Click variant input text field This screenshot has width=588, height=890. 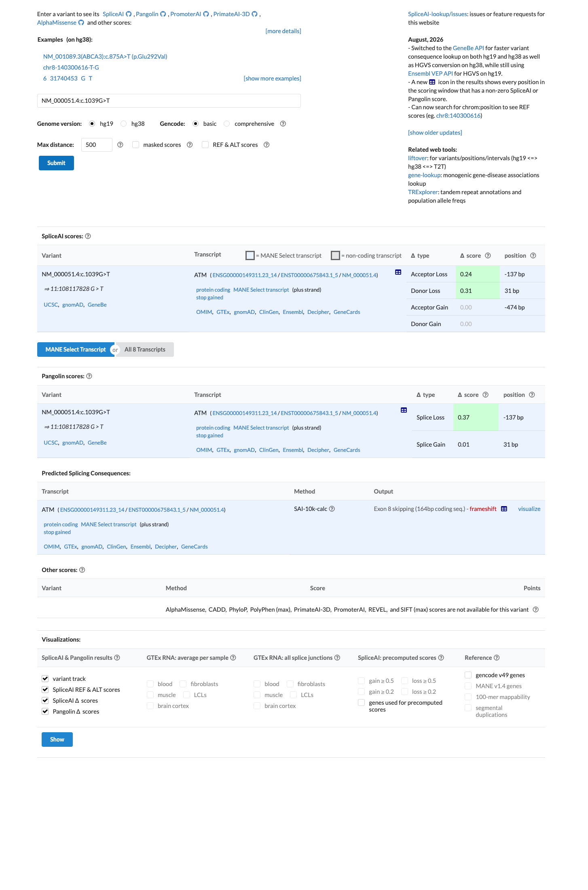point(169,101)
